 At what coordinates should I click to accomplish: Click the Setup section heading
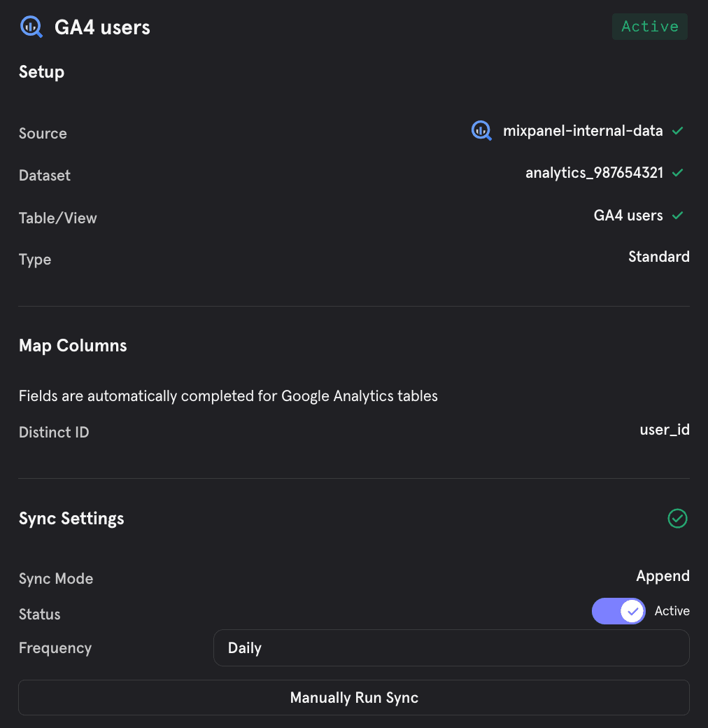(41, 72)
